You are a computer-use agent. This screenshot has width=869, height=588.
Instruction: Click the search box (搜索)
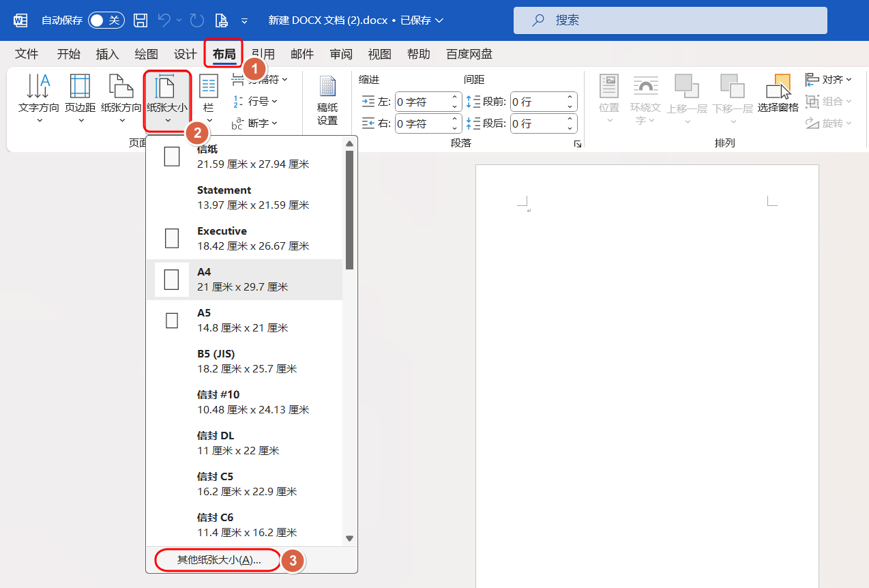click(x=670, y=20)
